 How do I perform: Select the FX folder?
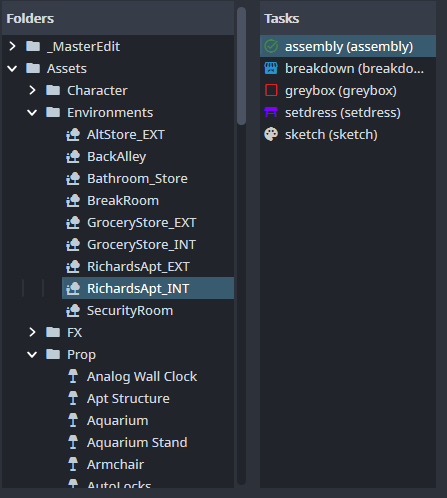(x=74, y=333)
